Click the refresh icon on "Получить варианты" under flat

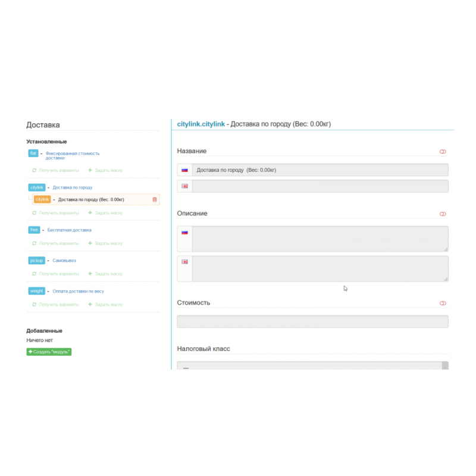[34, 170]
